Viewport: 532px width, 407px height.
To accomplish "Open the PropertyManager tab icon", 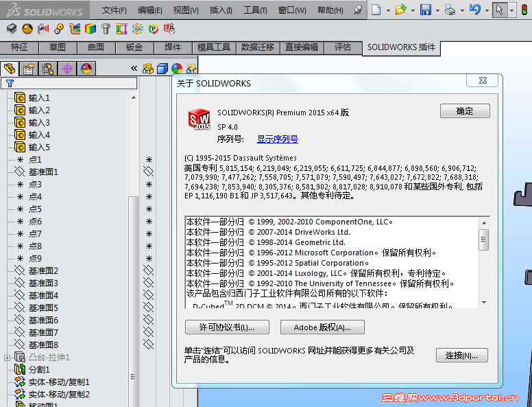I will [29, 69].
